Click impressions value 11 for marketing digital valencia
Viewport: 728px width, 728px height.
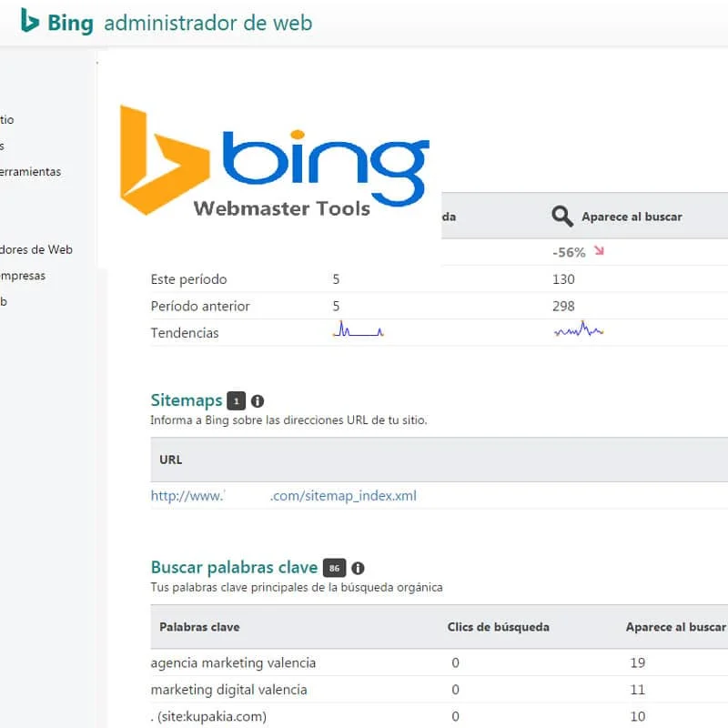[638, 690]
